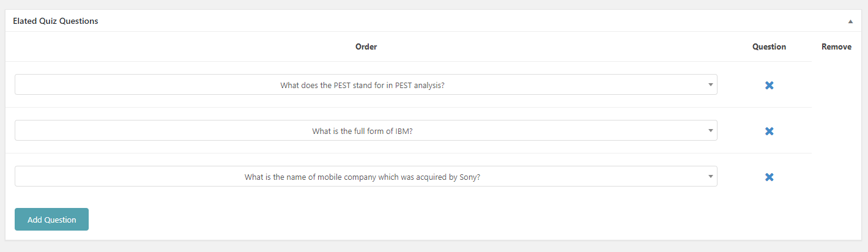Open the PEST analysis question dropdown
Image resolution: width=868 pixels, height=252 pixels.
(x=366, y=85)
